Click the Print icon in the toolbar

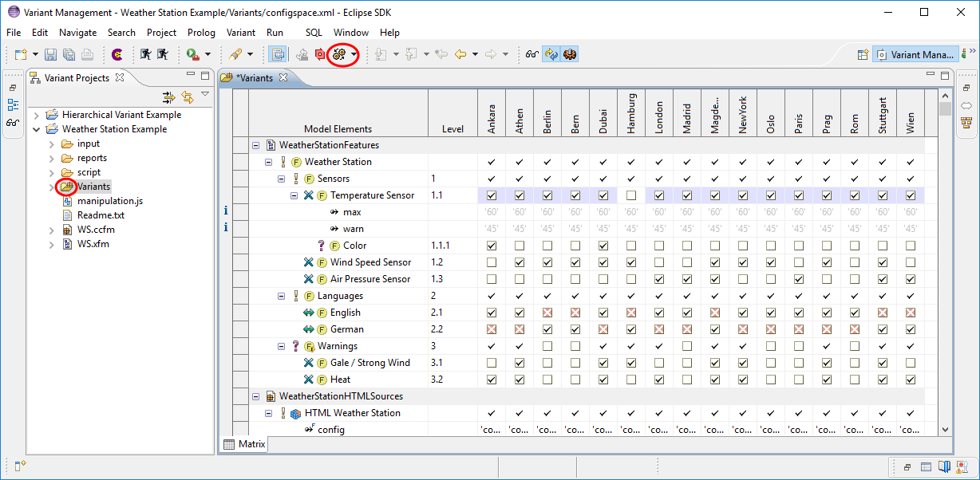88,53
